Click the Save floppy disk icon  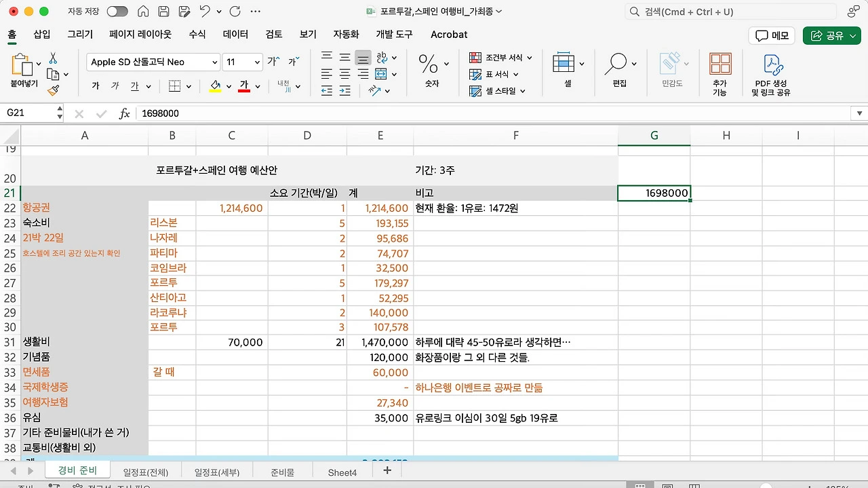click(x=163, y=12)
